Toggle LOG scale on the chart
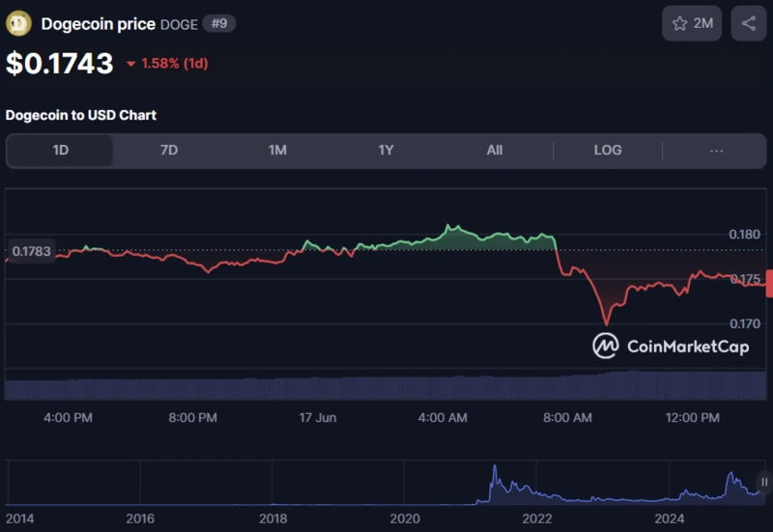Image resolution: width=773 pixels, height=532 pixels. tap(608, 151)
